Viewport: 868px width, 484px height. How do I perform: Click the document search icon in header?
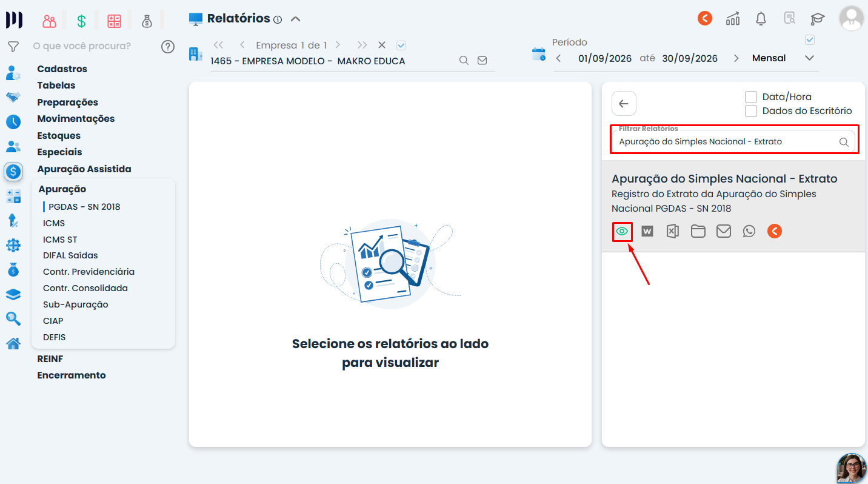789,18
